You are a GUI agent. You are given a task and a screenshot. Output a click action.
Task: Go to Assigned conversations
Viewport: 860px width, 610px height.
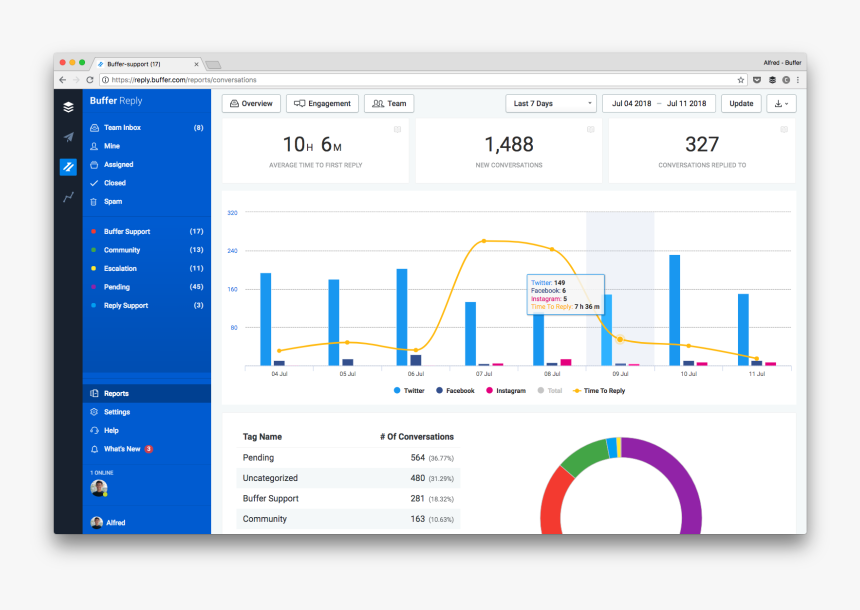146,165
